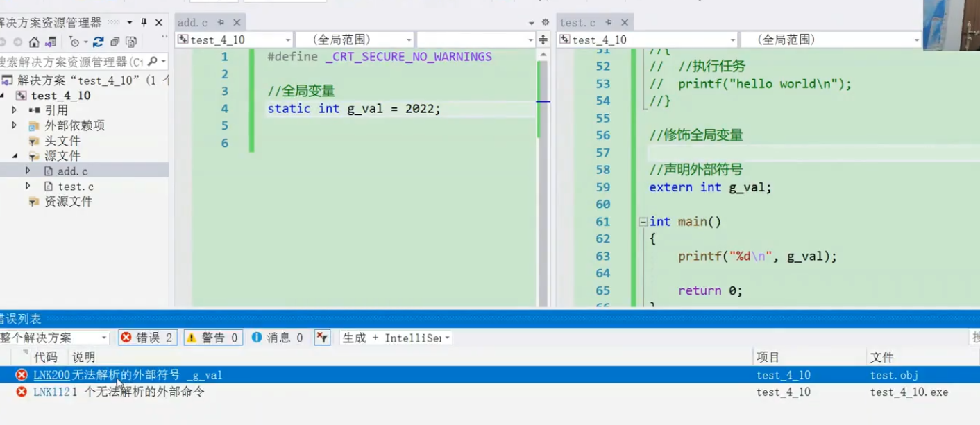Open the 整个解决方案 scope dropdown
This screenshot has height=425, width=980.
pyautogui.click(x=55, y=338)
